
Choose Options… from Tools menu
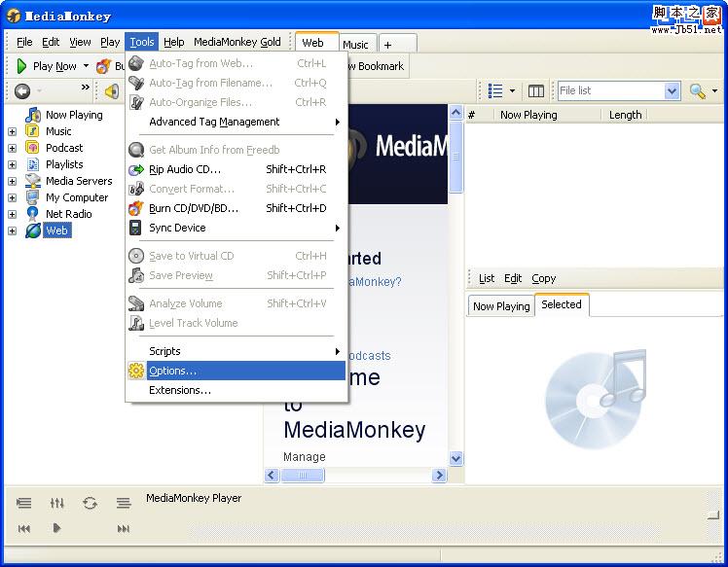coord(237,371)
